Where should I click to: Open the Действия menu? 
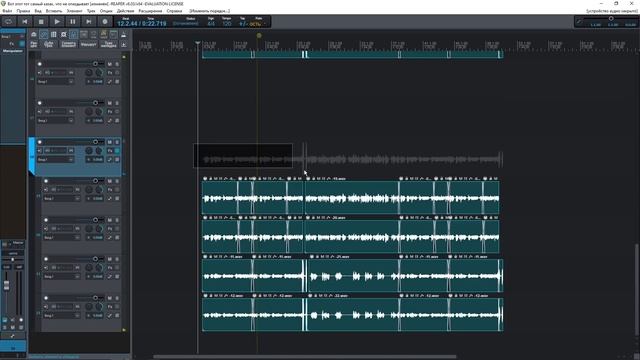click(x=125, y=11)
